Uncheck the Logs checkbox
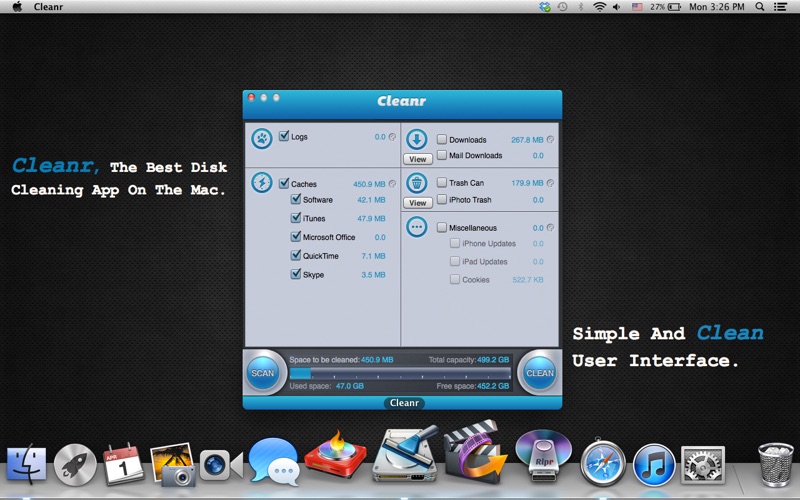Viewport: 800px width, 500px height. tap(284, 136)
